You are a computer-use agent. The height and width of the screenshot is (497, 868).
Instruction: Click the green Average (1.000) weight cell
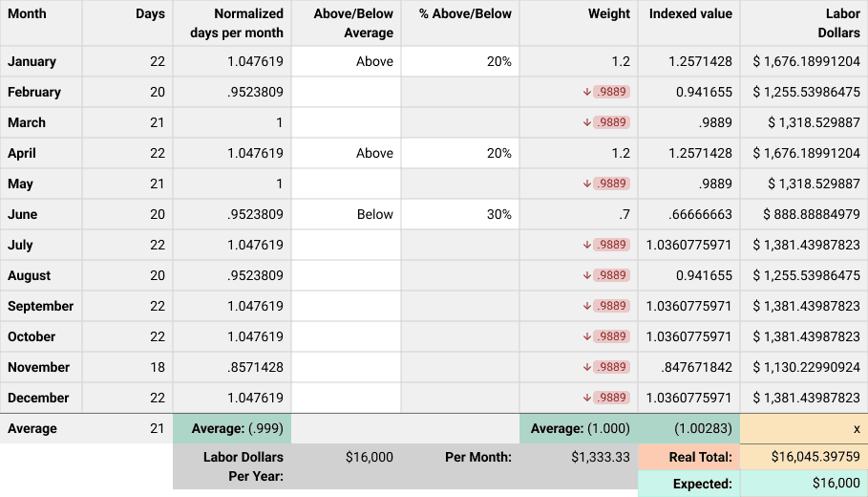[579, 428]
